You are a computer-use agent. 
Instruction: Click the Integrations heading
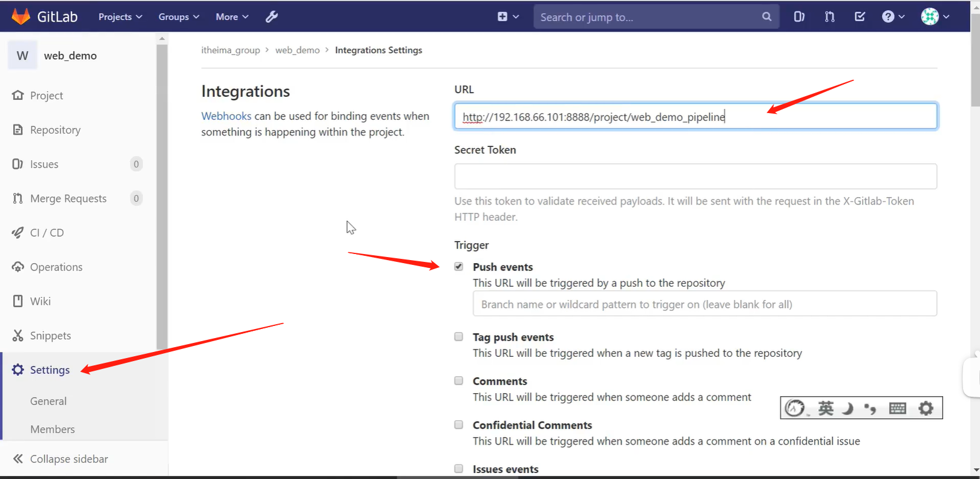(x=246, y=91)
